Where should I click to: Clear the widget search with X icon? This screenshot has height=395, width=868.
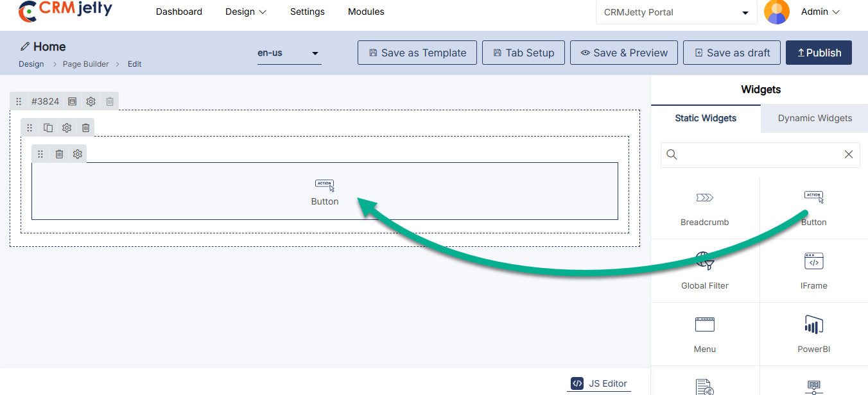[848, 155]
